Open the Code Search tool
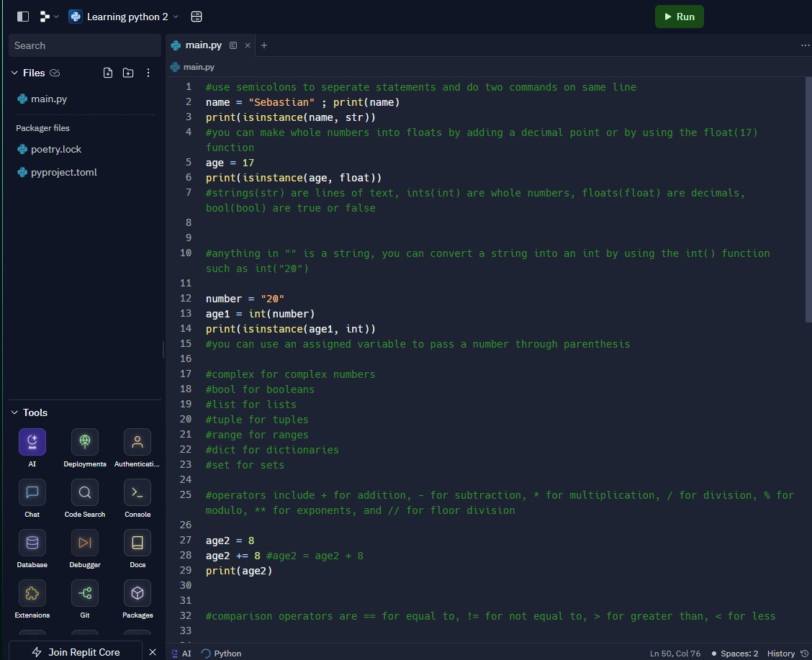 [85, 499]
